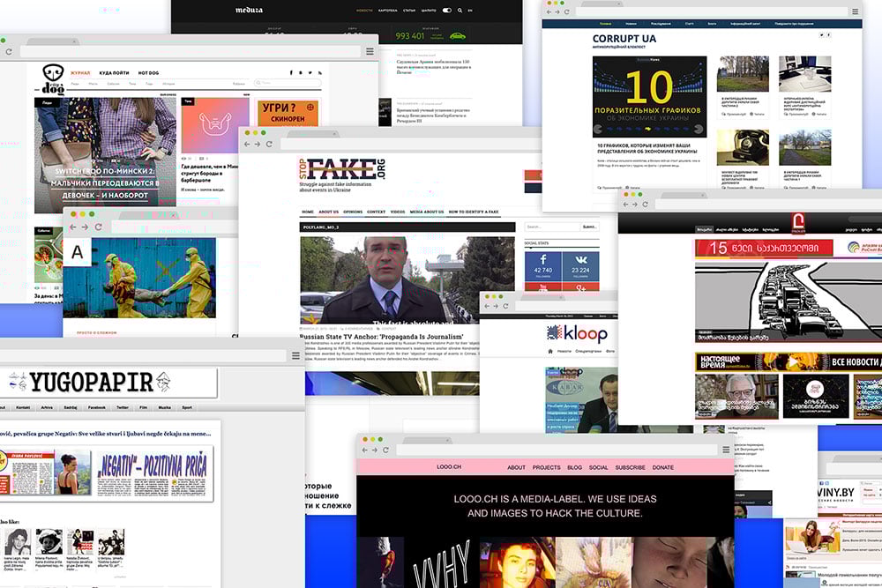
Task: Open 'Propaganda Is Journalism' article headline
Action: click(x=381, y=337)
